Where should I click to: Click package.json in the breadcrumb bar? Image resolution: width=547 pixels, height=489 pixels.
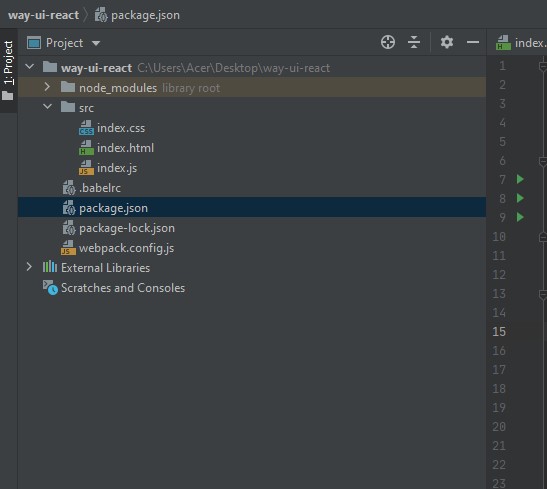145,15
